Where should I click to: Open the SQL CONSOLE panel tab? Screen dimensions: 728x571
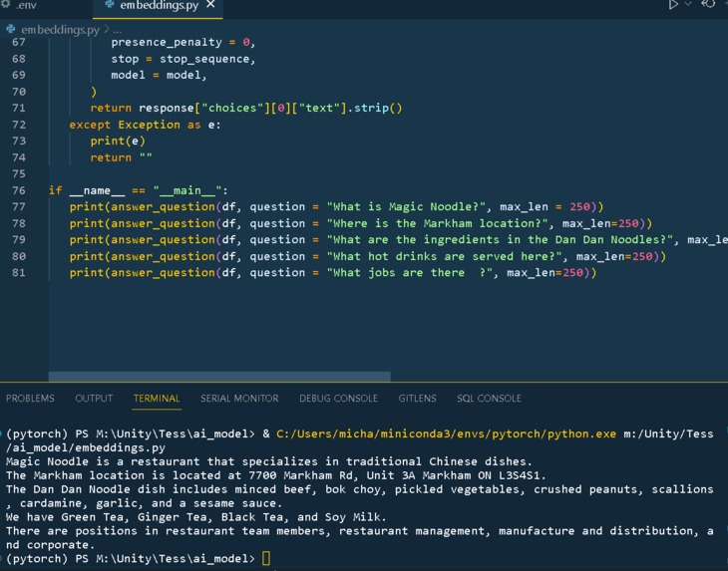coord(489,399)
